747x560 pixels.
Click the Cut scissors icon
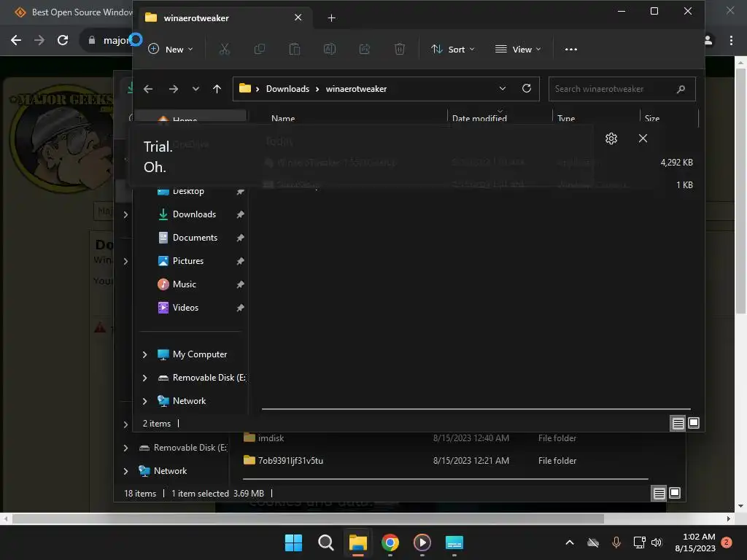coord(225,49)
